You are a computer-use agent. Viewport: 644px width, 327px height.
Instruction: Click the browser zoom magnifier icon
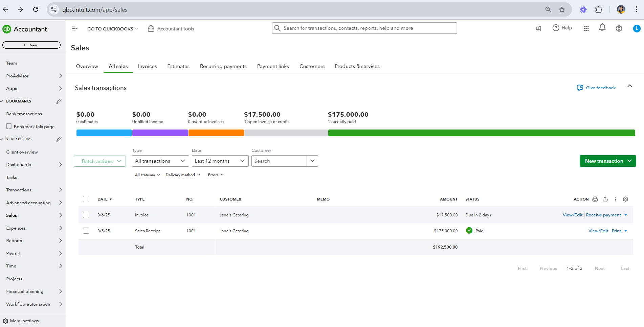pos(548,9)
